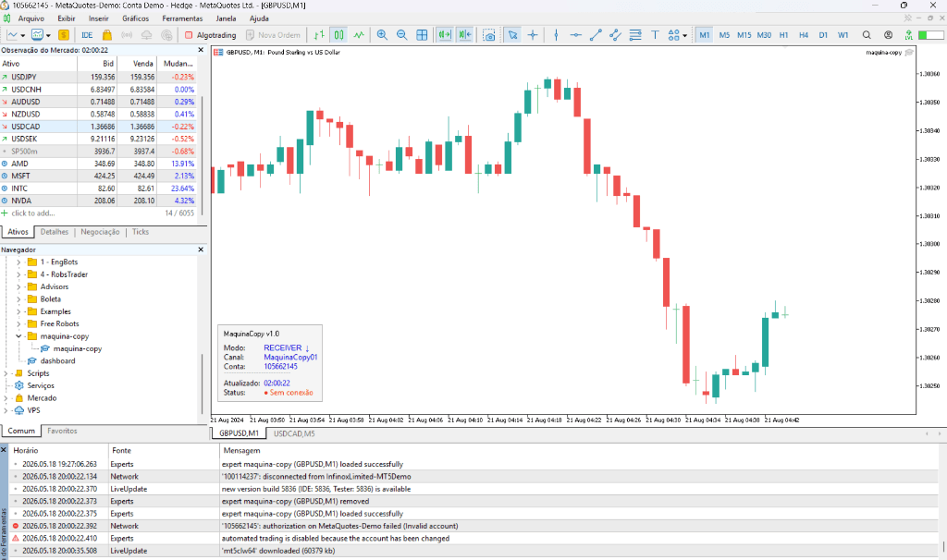Switch to candlestick chart type

point(338,35)
